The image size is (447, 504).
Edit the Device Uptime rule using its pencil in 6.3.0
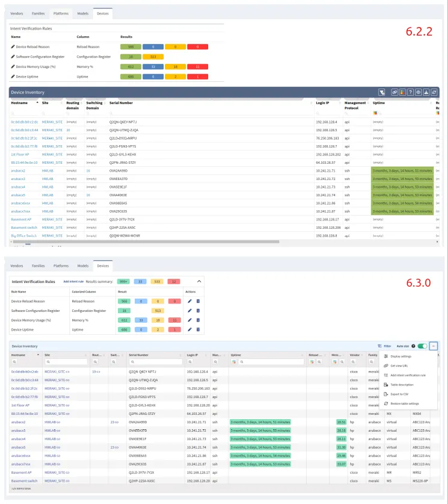pos(190,329)
